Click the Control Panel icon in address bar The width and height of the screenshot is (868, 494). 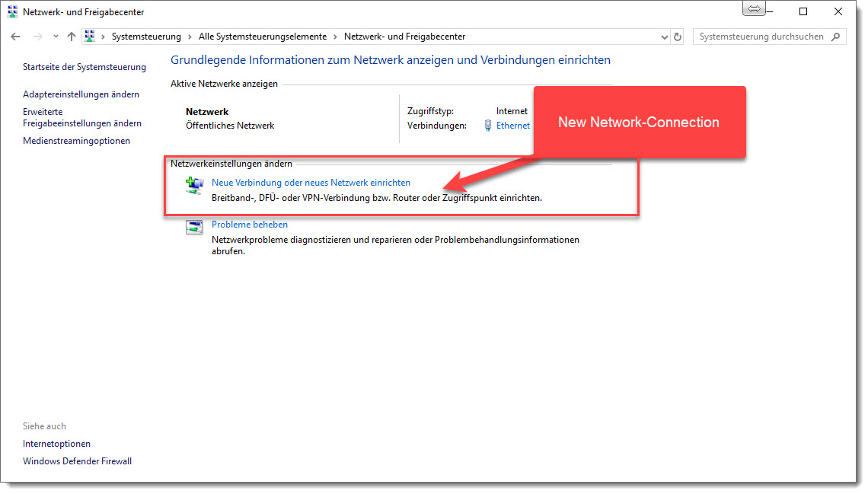coord(90,37)
